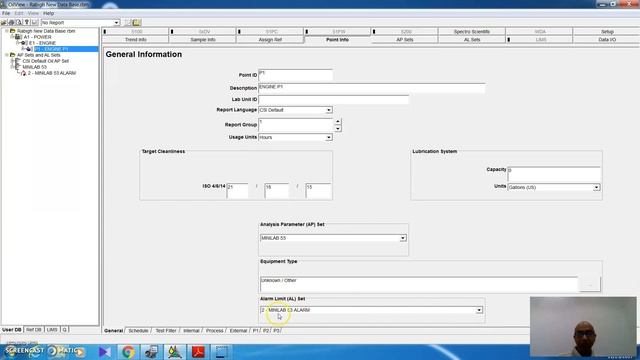Switch to the External tab

[x=238, y=331]
